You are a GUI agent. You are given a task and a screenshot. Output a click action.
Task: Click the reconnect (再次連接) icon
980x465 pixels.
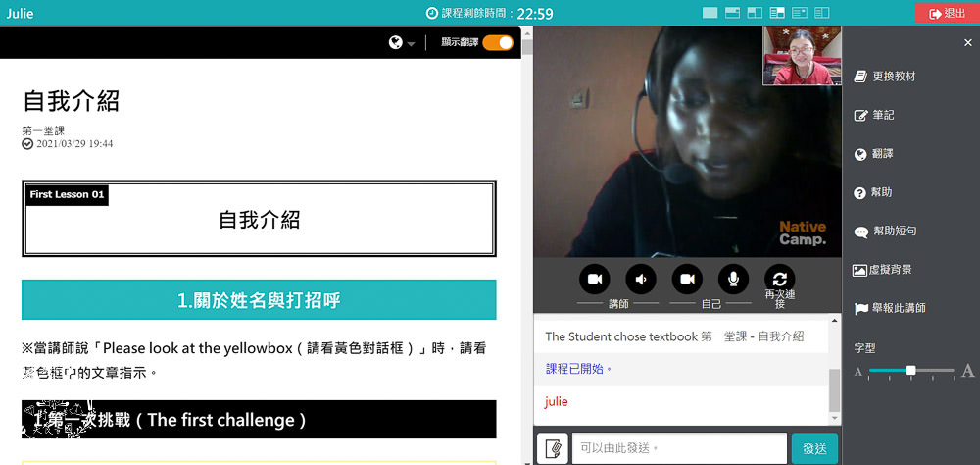[x=779, y=279]
